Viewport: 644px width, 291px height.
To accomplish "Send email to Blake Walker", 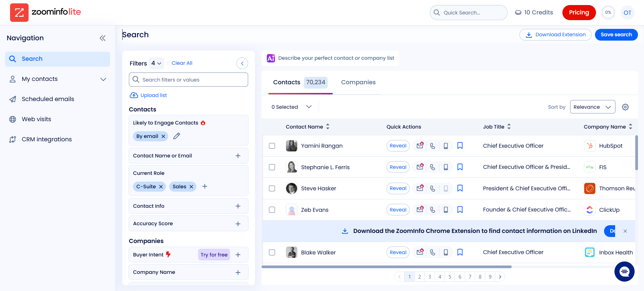I will pos(420,252).
